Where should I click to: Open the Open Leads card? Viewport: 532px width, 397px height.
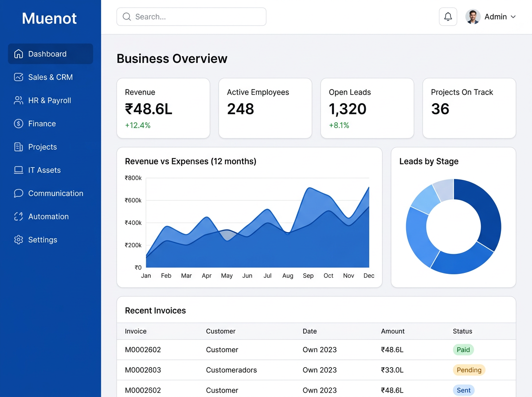tap(367, 109)
